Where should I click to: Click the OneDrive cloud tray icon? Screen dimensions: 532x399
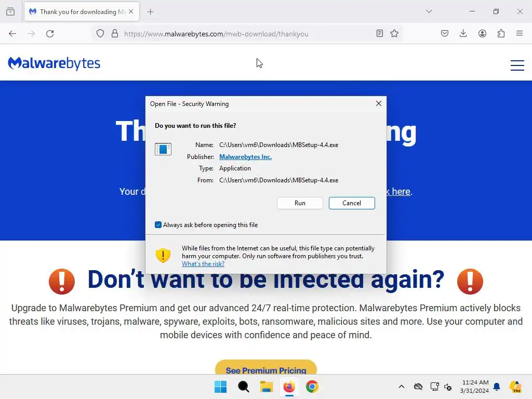click(418, 387)
